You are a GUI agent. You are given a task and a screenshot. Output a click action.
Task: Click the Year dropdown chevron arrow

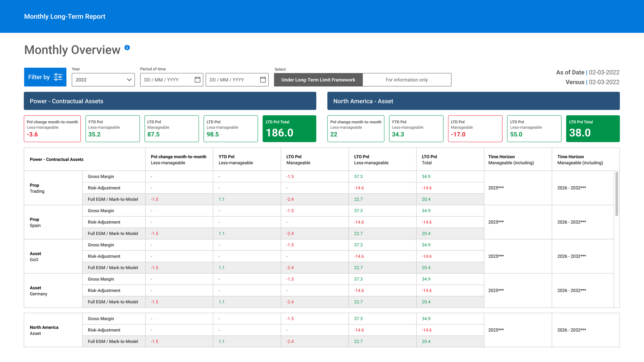(x=129, y=80)
